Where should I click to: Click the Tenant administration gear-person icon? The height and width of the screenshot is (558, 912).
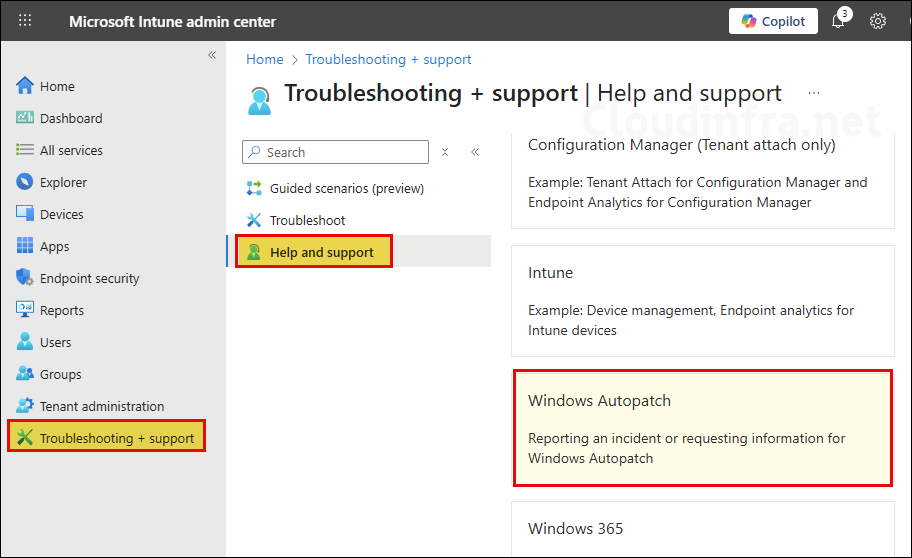[x=24, y=406]
